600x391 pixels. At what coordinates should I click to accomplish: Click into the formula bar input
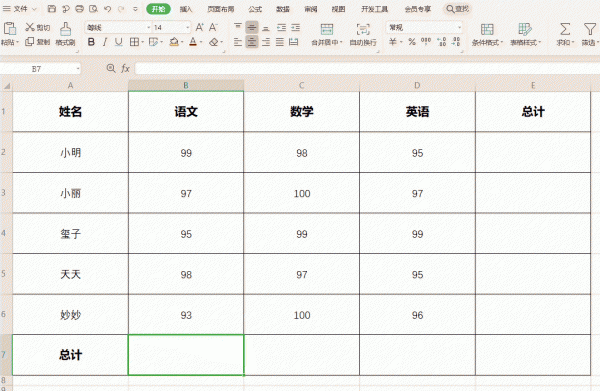point(367,68)
